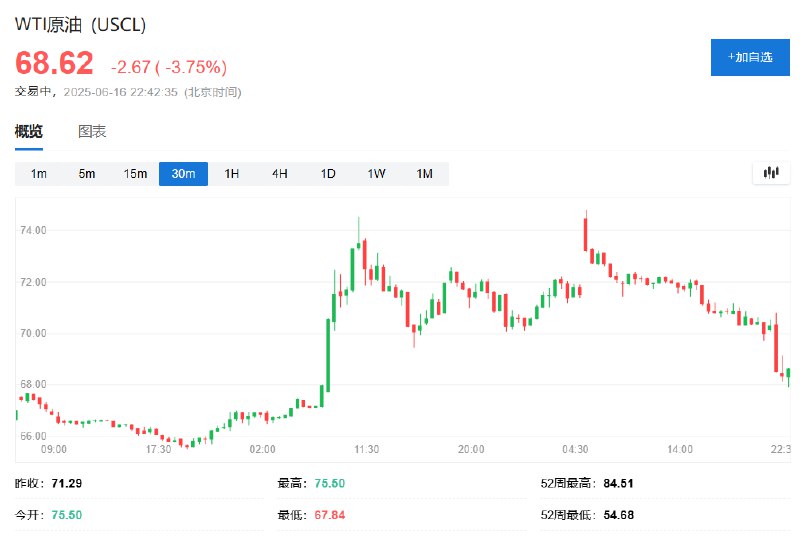Select the 1W interval
This screenshot has height=536, width=800.
[x=377, y=174]
